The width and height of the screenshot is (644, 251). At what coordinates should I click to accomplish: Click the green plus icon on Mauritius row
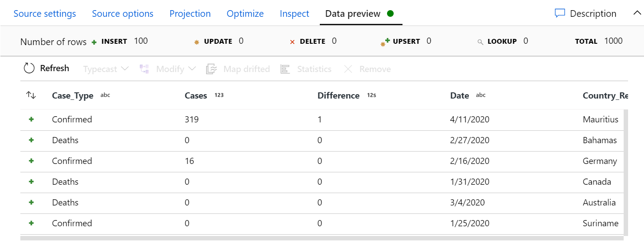[31, 119]
